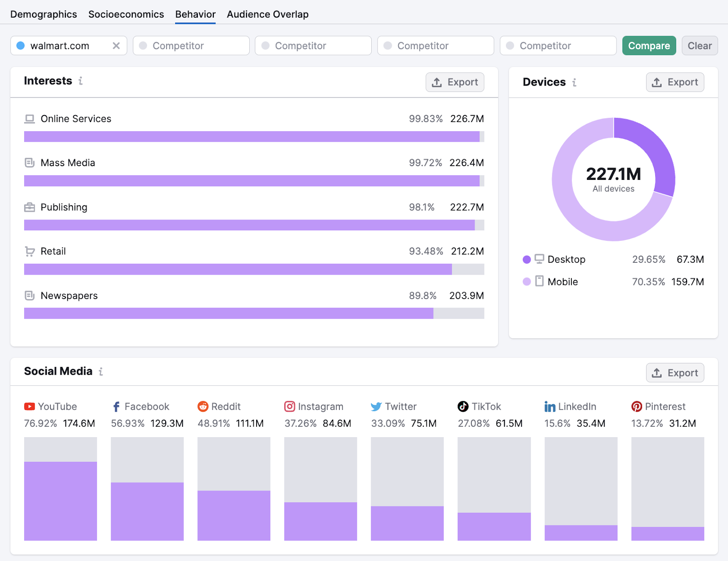Open the Demographics tab
Image resolution: width=728 pixels, height=561 pixels.
44,14
